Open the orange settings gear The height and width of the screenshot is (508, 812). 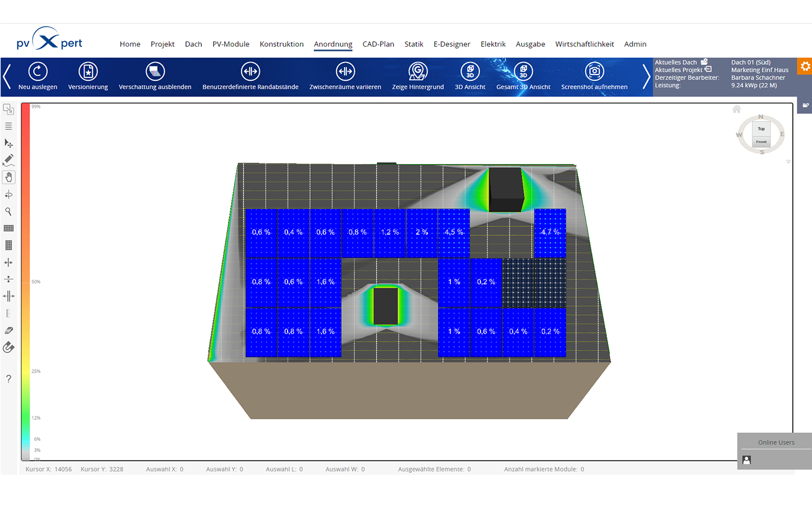pos(805,66)
